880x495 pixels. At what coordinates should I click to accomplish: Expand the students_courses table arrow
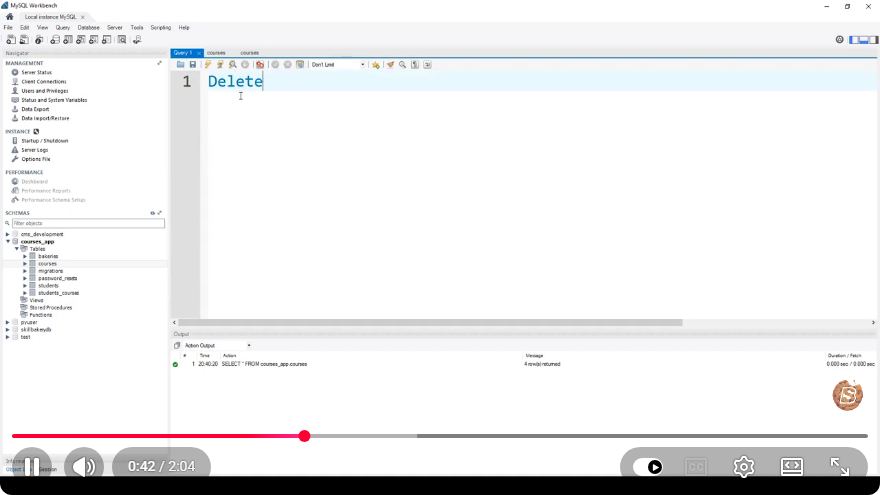[x=25, y=293]
